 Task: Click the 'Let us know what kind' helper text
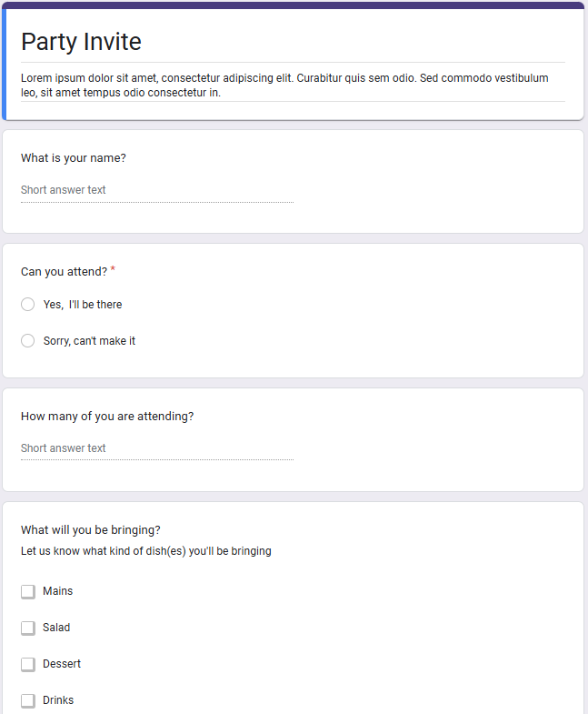[145, 551]
